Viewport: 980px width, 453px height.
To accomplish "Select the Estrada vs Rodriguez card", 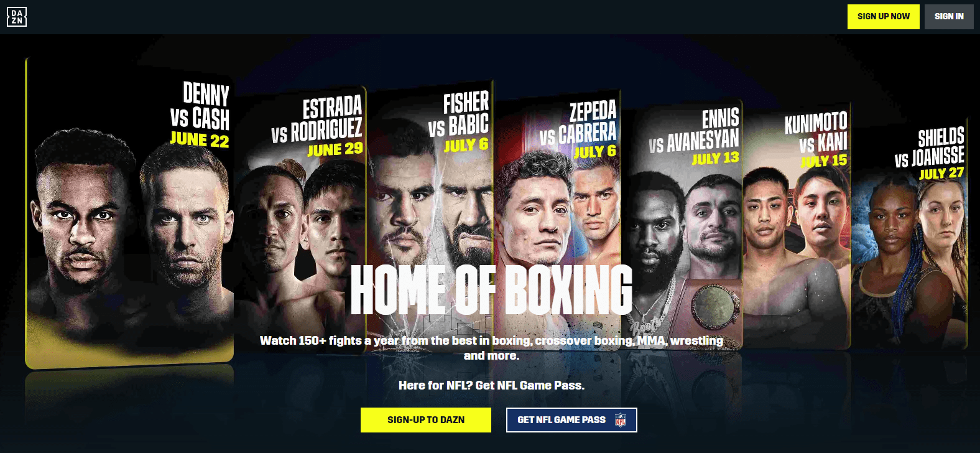I will 300,219.
